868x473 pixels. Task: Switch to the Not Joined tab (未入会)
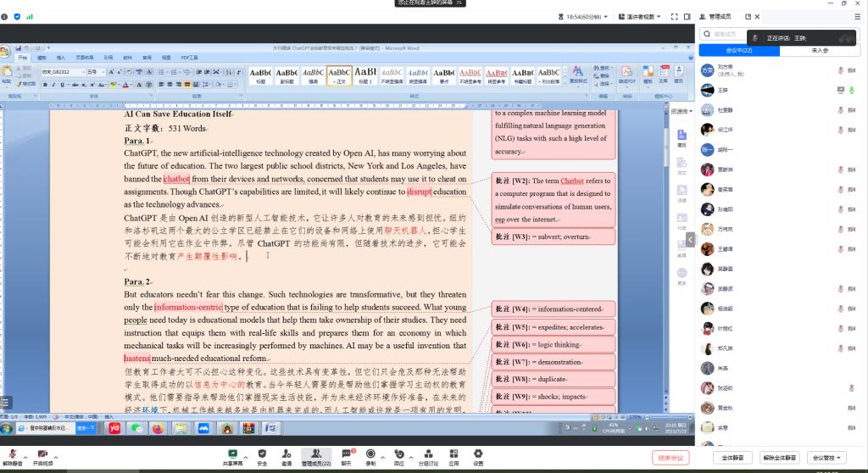pyautogui.click(x=820, y=51)
